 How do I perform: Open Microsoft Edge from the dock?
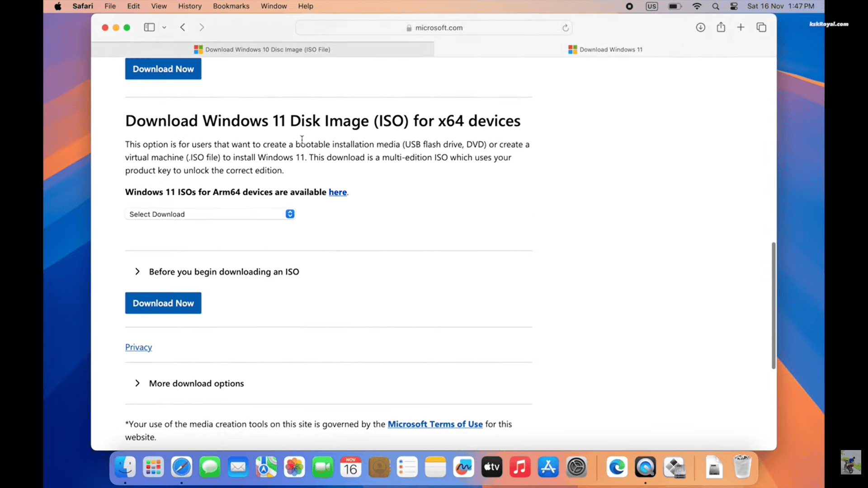point(617,467)
